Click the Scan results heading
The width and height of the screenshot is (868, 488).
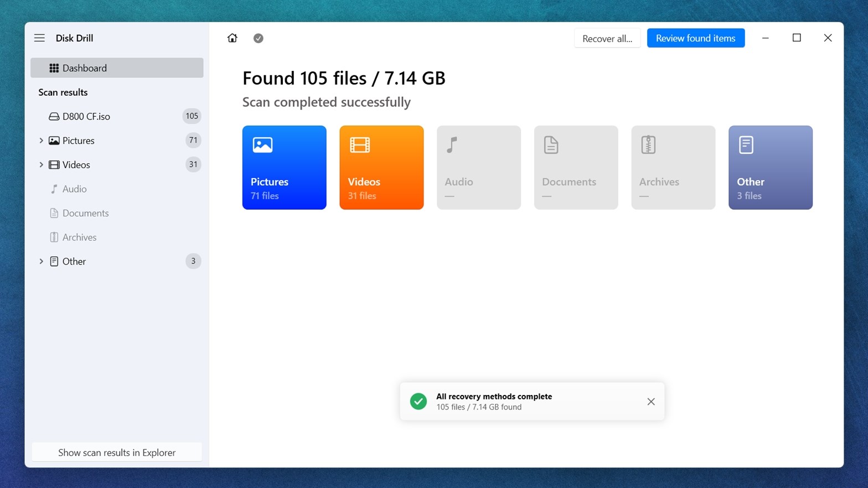(x=63, y=92)
